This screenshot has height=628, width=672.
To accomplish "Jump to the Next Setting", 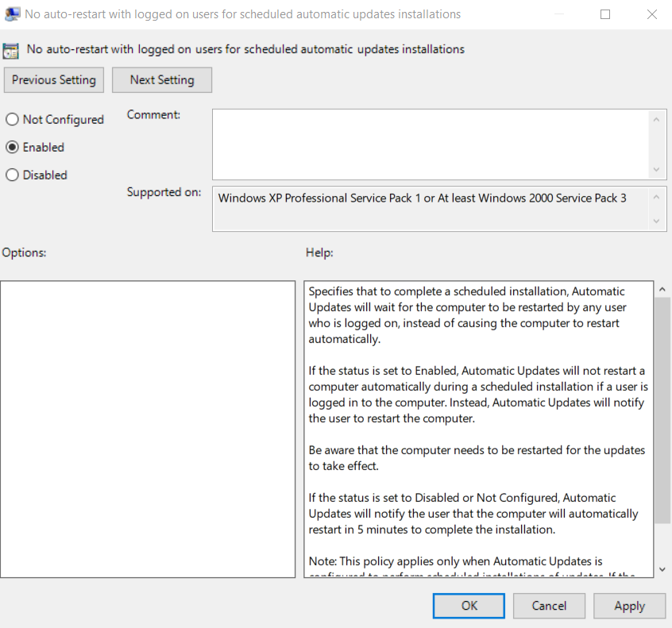I will tap(162, 80).
